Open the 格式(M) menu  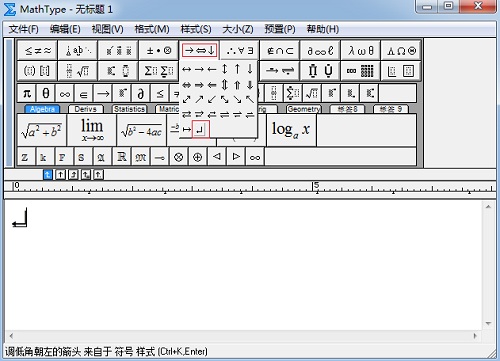tap(152, 29)
